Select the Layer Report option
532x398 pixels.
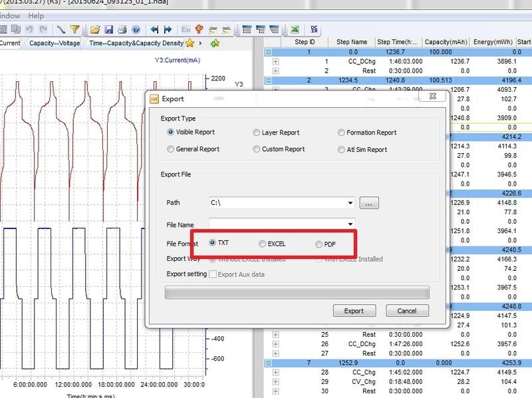click(257, 132)
